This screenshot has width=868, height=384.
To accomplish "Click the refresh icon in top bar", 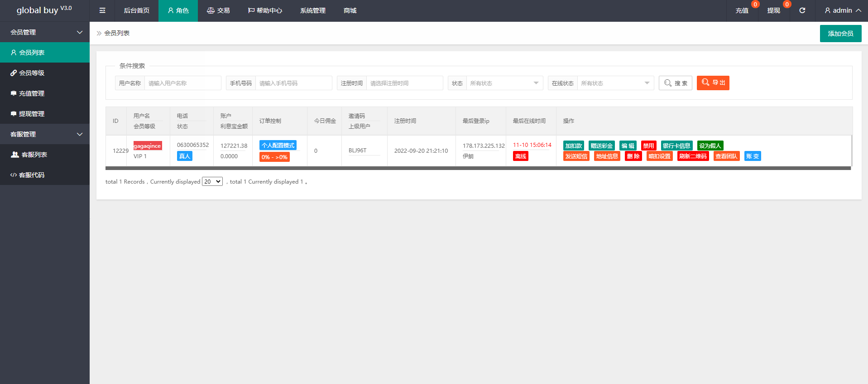I will pyautogui.click(x=802, y=10).
